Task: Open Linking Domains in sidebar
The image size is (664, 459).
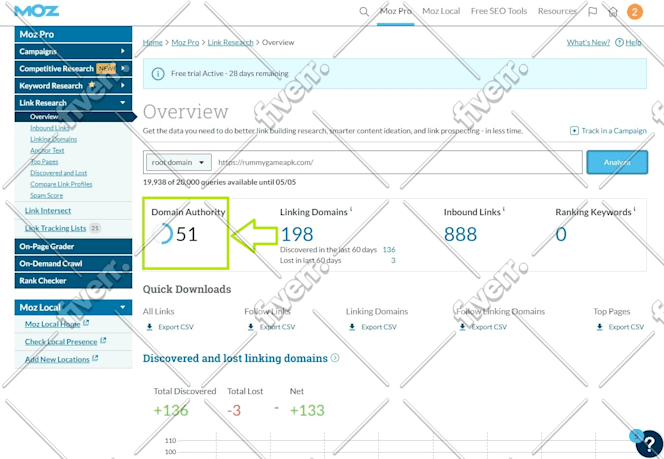Action: tap(53, 139)
